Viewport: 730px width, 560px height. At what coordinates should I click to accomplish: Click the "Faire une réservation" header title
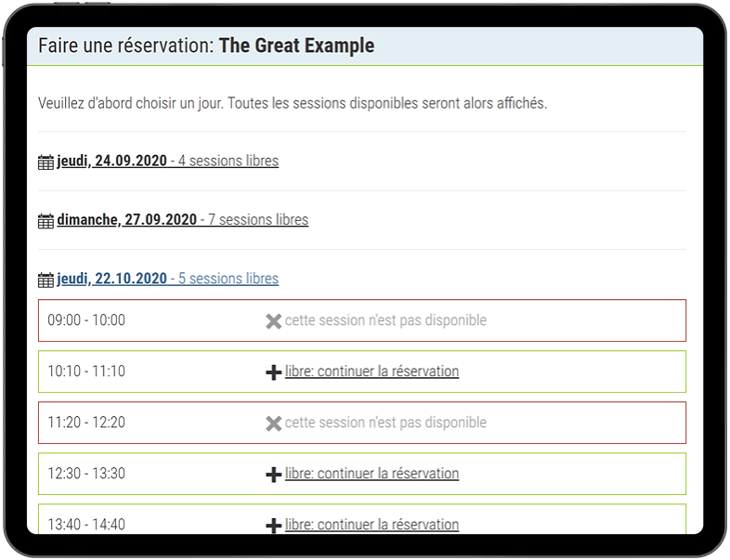[x=206, y=46]
